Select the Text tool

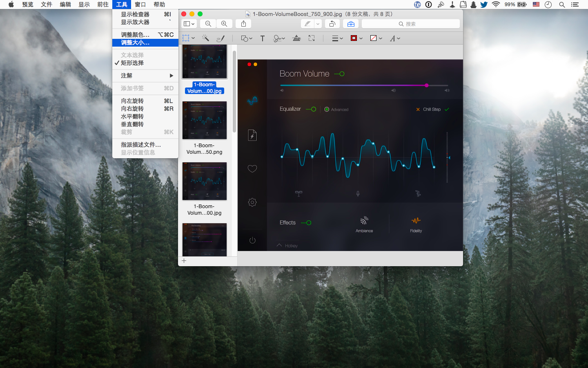[x=263, y=38]
